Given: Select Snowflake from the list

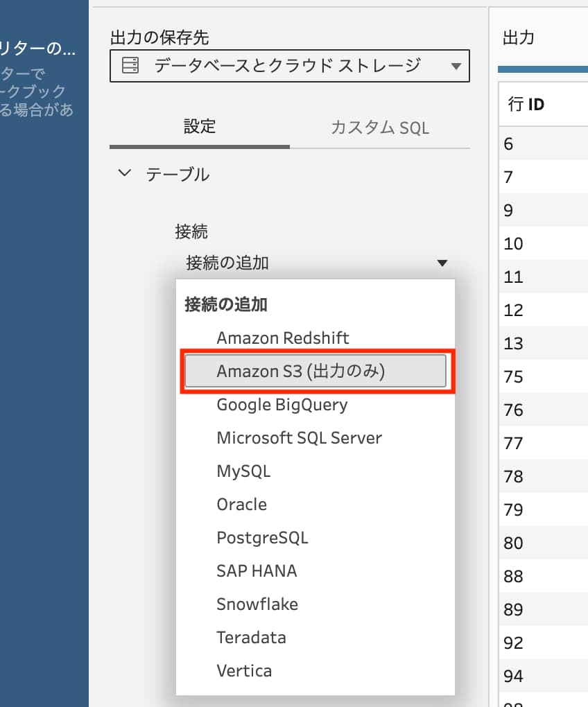Looking at the screenshot, I should pyautogui.click(x=257, y=604).
